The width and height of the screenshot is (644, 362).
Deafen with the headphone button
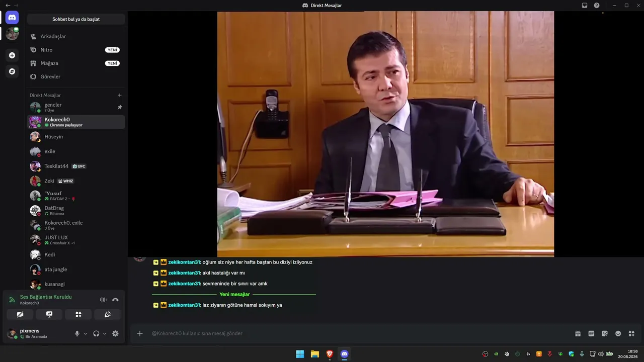pos(96,333)
